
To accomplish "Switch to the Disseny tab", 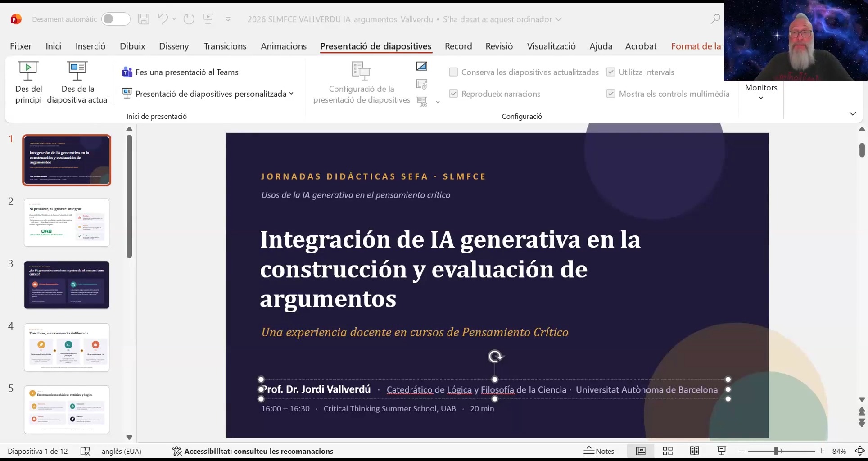I will [x=174, y=46].
